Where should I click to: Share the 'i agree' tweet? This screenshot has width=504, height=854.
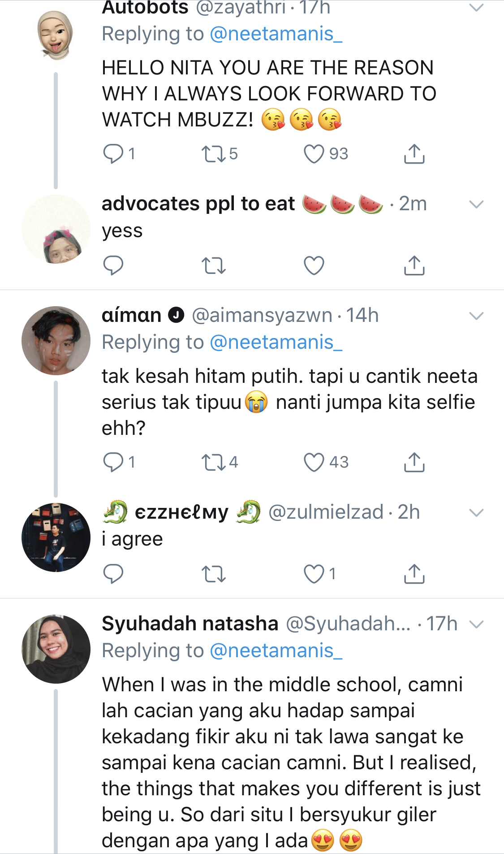(414, 574)
